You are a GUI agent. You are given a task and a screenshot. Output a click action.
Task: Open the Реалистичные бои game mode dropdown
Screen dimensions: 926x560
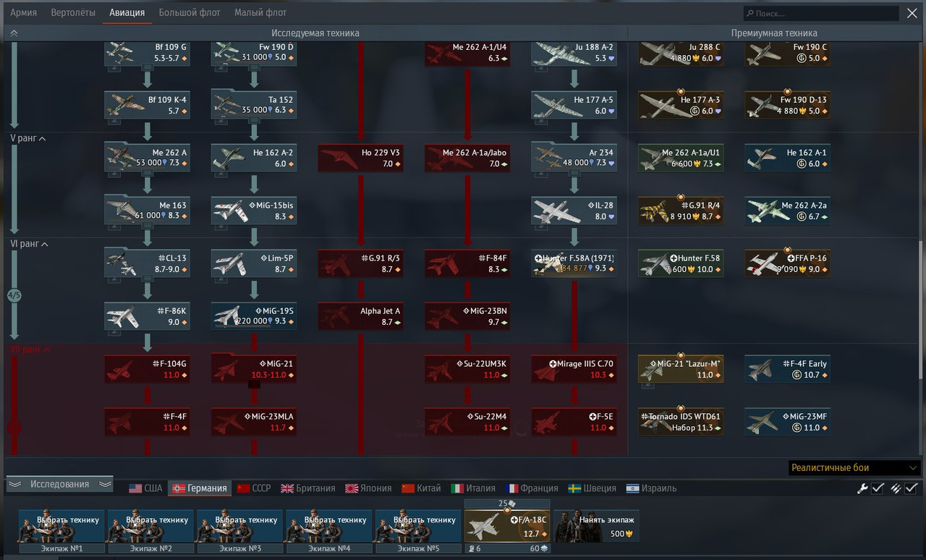[x=854, y=468]
